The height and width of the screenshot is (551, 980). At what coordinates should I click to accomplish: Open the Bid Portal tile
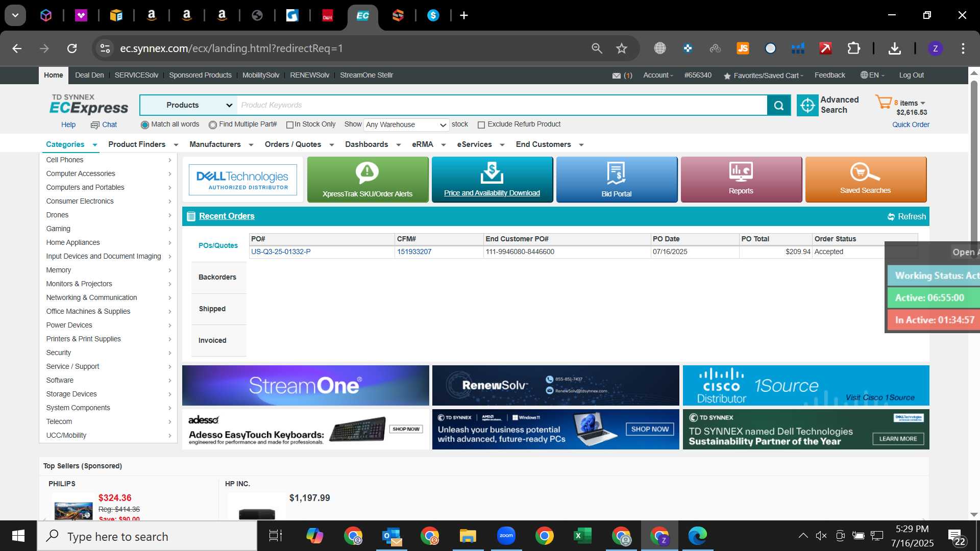(x=617, y=180)
